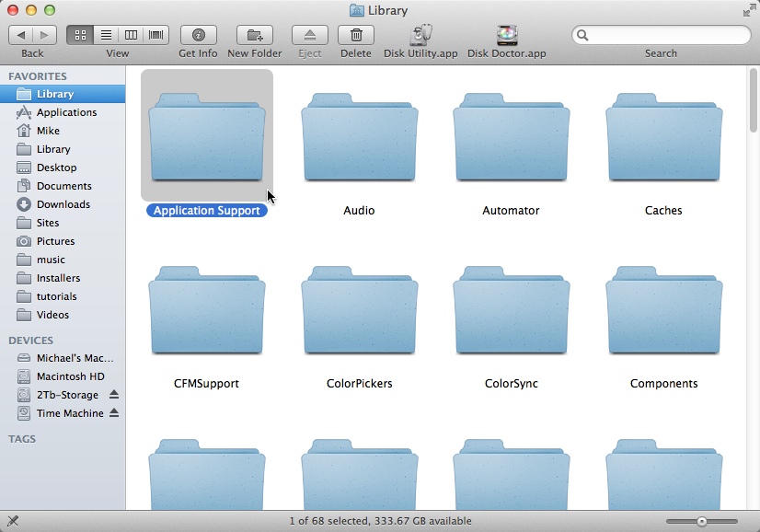This screenshot has height=532, width=760.
Task: Go forward using the right arrow button
Action: 44,35
